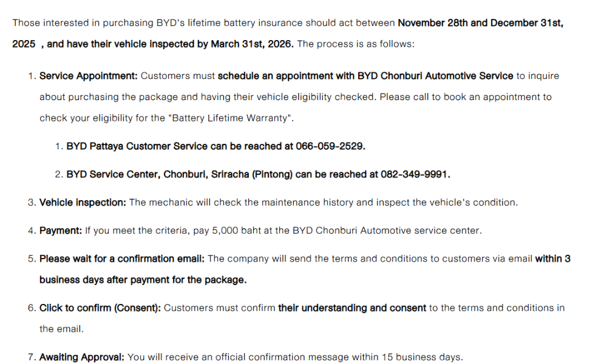Click the phone number 082-349-9991

click(x=415, y=174)
